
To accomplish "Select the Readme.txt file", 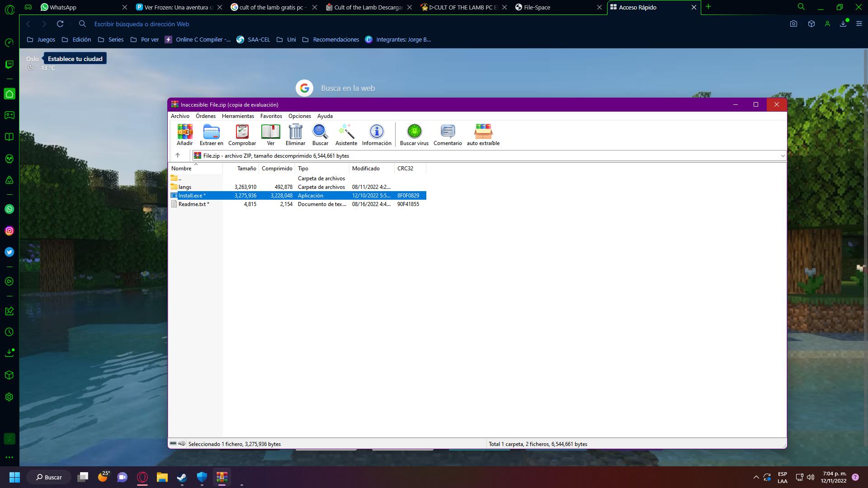I will [192, 204].
